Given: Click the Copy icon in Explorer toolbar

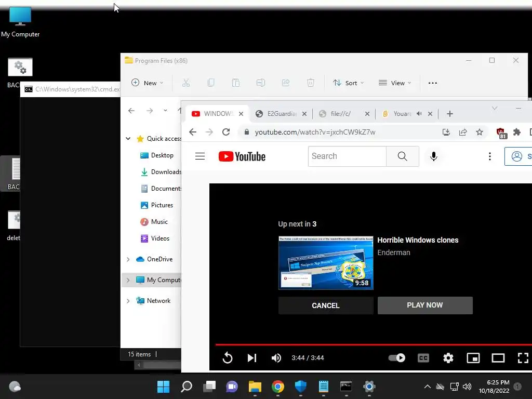Looking at the screenshot, I should coord(211,83).
